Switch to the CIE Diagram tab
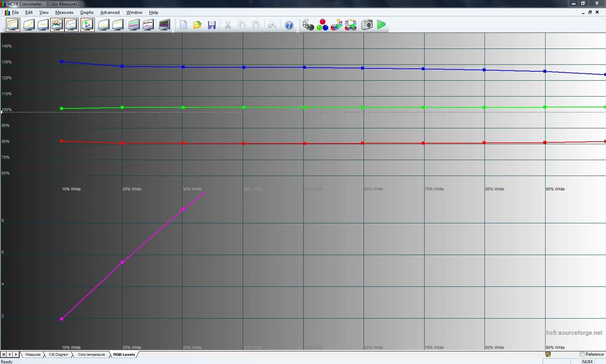Viewport: 606px width, 364px height. coord(58,355)
